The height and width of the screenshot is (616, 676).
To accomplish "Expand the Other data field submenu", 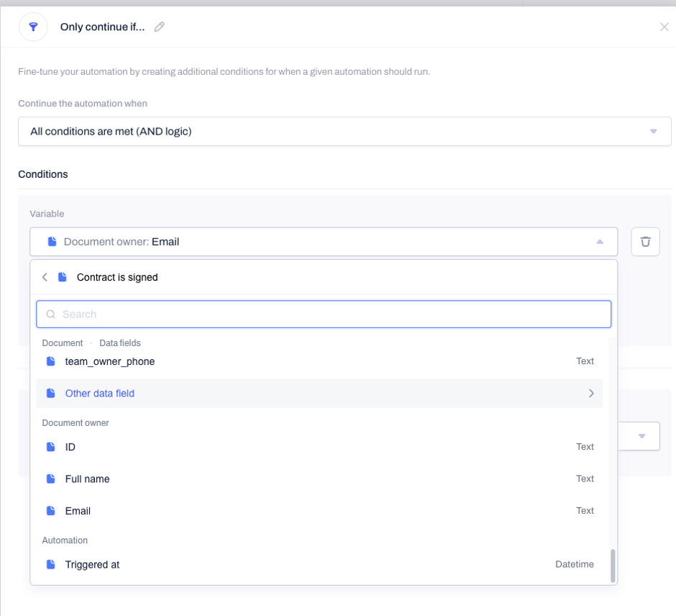I will pos(319,393).
